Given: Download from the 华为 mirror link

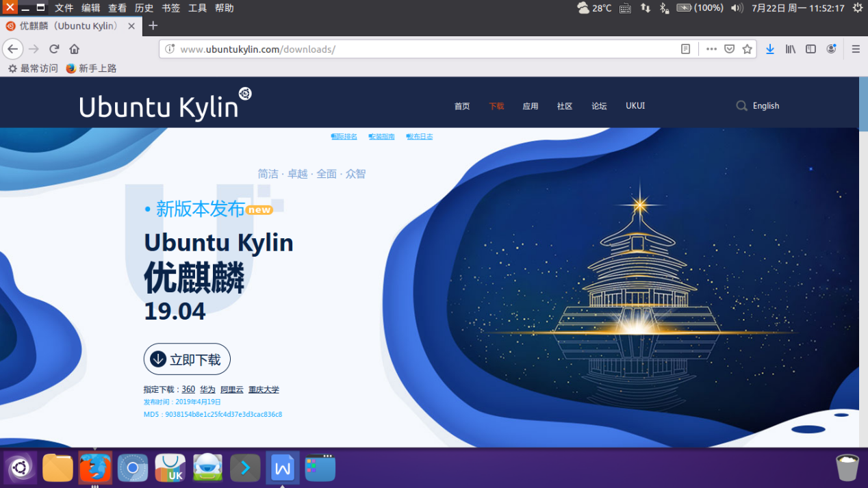Looking at the screenshot, I should (207, 389).
